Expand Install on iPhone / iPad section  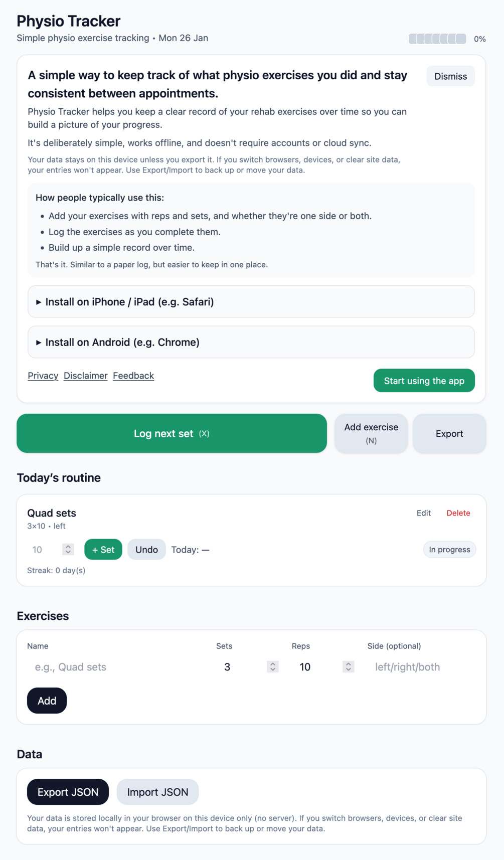pos(129,302)
